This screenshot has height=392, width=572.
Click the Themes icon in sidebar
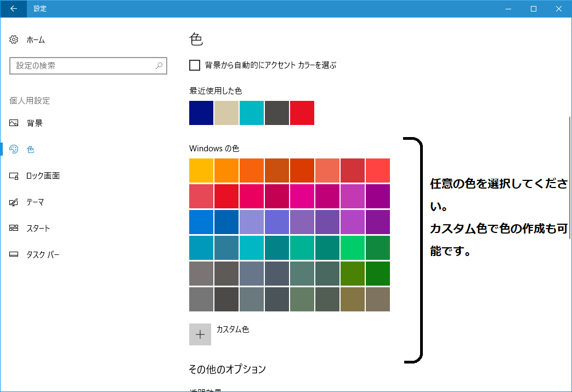14,202
